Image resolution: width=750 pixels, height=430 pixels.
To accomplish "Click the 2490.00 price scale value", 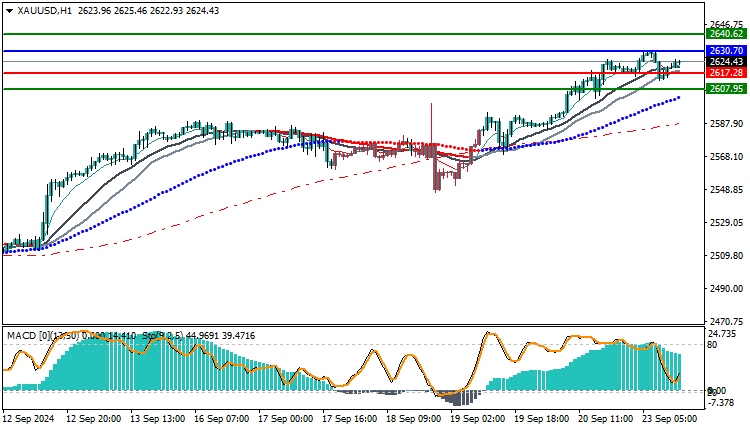I will point(727,289).
